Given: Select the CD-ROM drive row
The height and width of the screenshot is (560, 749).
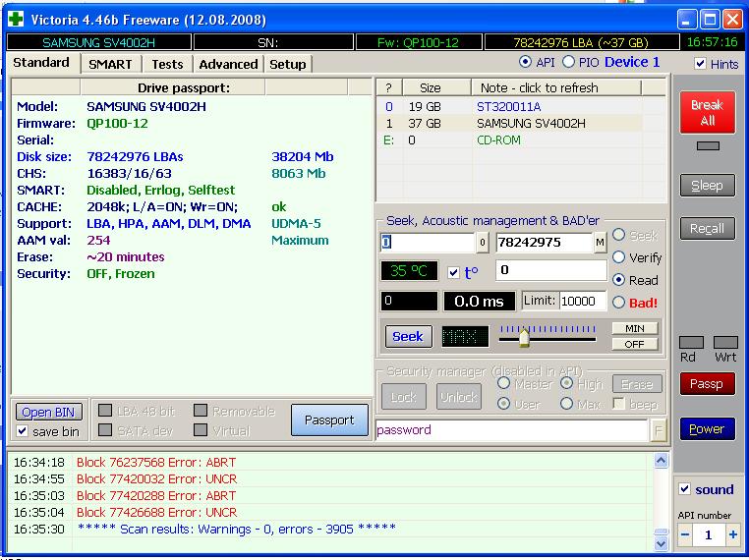Looking at the screenshot, I should 521,140.
